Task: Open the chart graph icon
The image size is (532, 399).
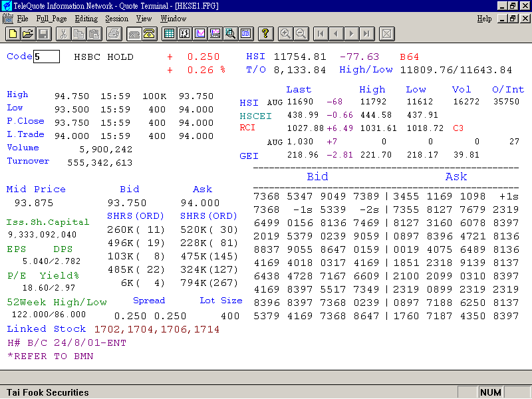Action: 200,34
